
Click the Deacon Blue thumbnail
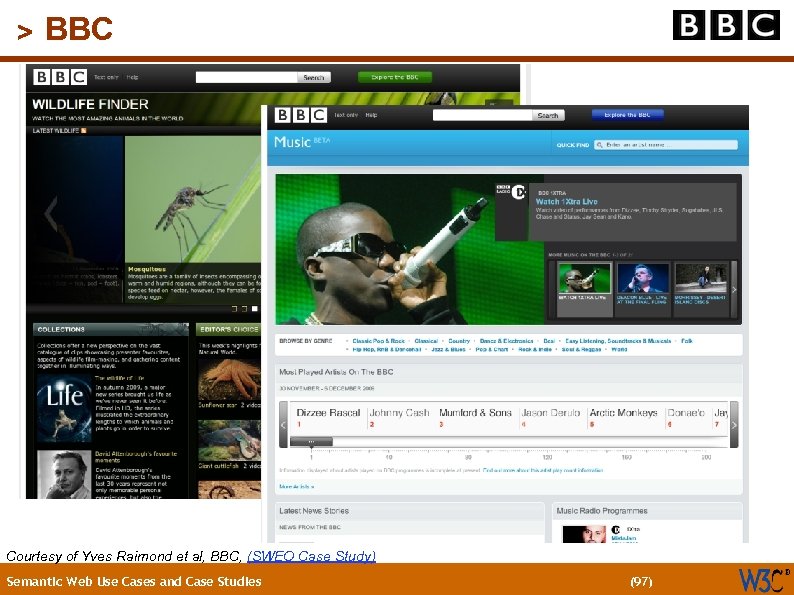643,278
